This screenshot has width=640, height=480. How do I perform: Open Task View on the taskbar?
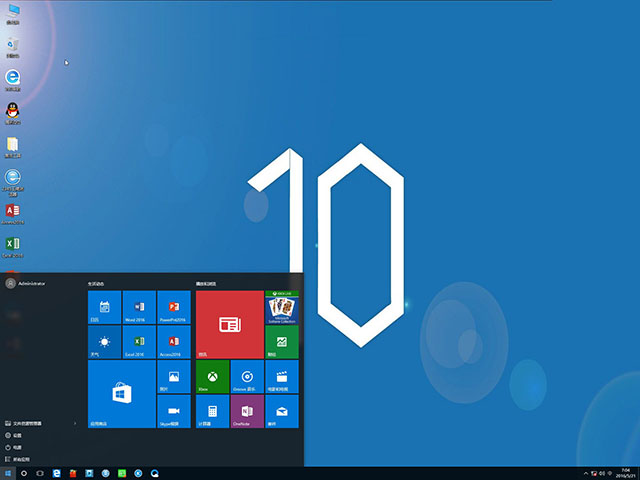(x=40, y=473)
